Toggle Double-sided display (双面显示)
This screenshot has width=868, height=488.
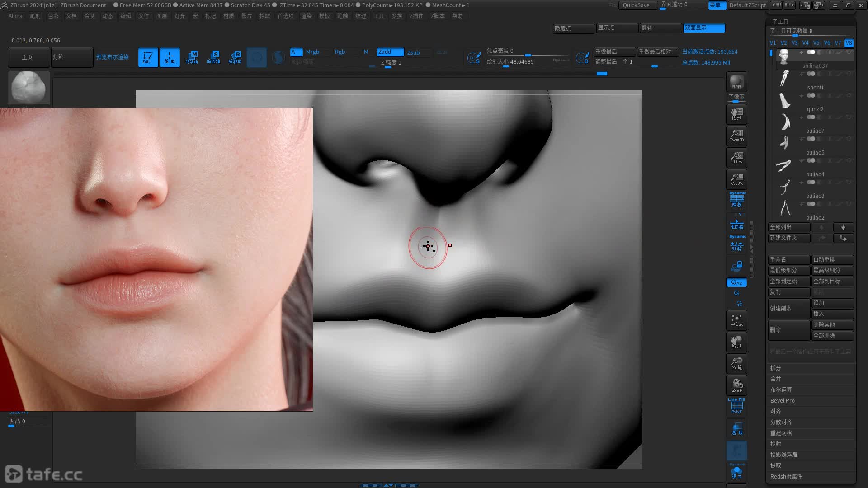coord(704,28)
